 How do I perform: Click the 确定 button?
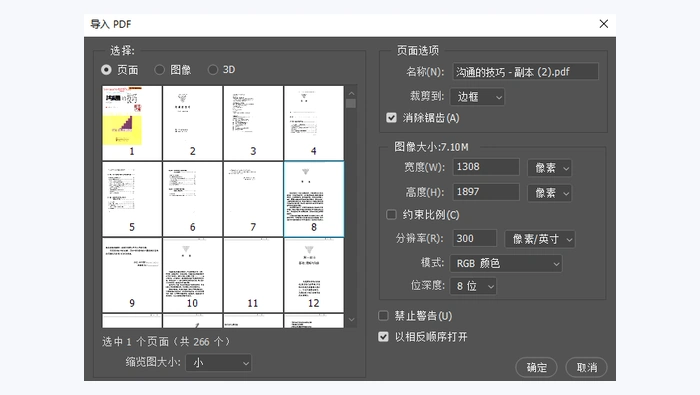[x=536, y=367]
